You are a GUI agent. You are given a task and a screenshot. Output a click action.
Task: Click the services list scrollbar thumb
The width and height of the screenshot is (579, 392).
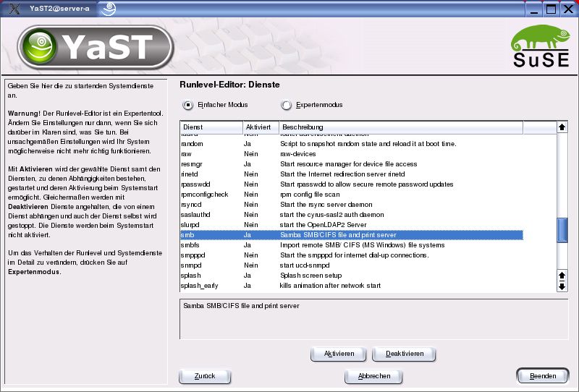coord(562,230)
